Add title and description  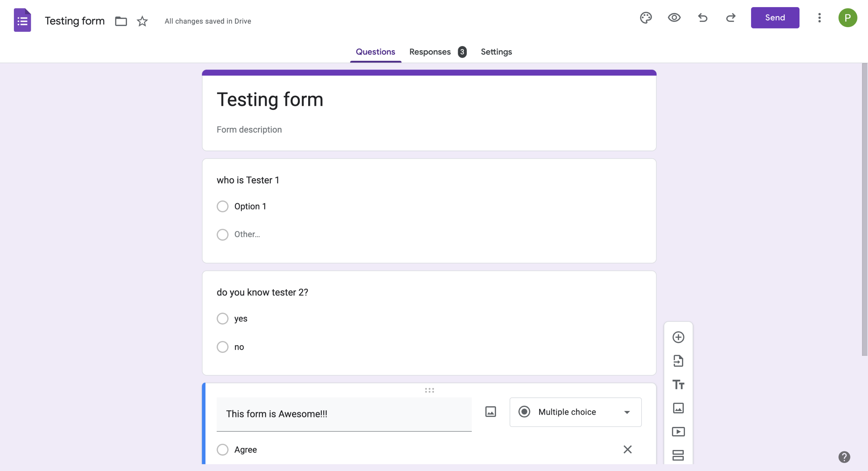(x=678, y=385)
